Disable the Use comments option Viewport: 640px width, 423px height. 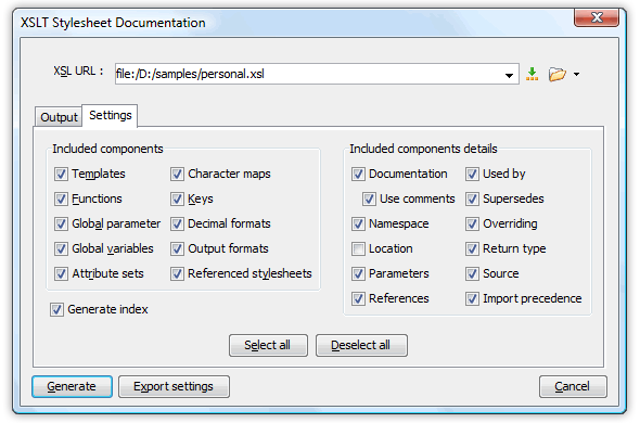coord(369,199)
